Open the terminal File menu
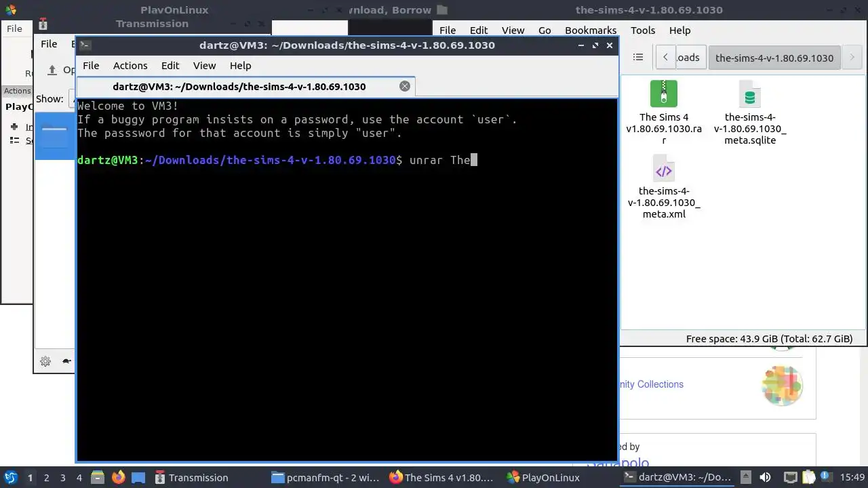The image size is (868, 488). 91,66
